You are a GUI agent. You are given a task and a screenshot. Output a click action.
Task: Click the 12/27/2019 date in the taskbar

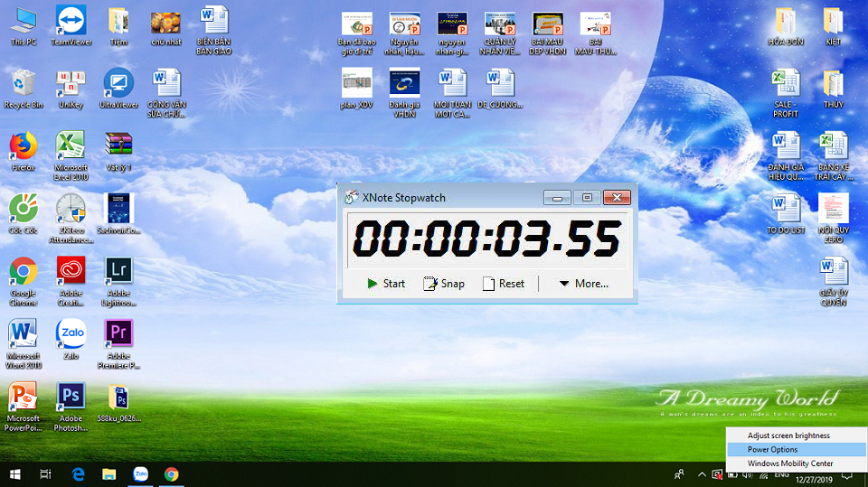(814, 480)
